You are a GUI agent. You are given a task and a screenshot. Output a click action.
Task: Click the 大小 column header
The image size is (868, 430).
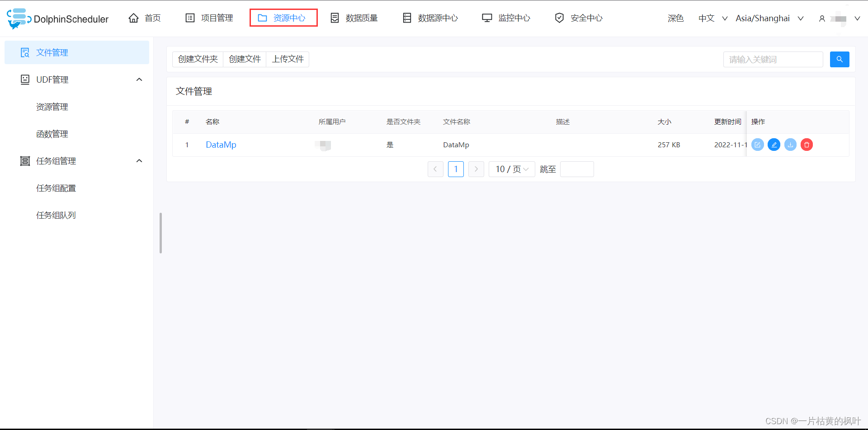tap(665, 122)
